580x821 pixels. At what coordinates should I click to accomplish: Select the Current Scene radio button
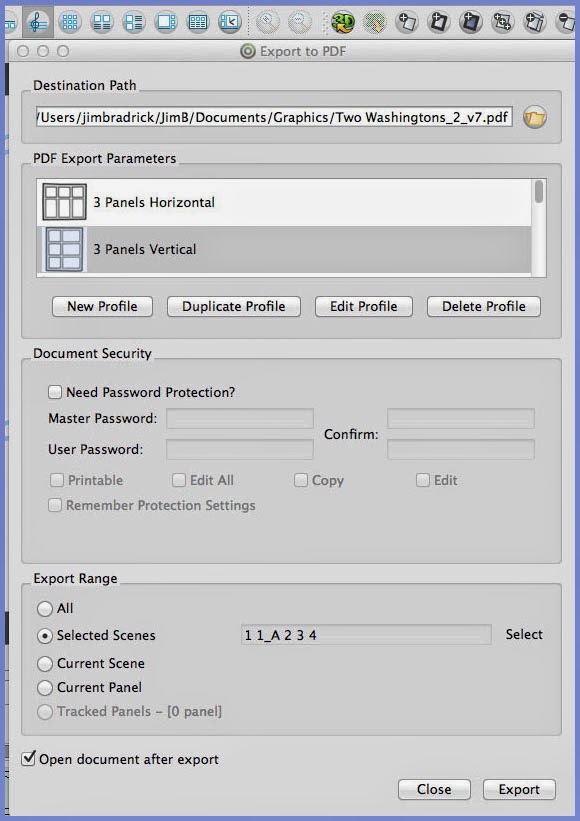pos(45,663)
